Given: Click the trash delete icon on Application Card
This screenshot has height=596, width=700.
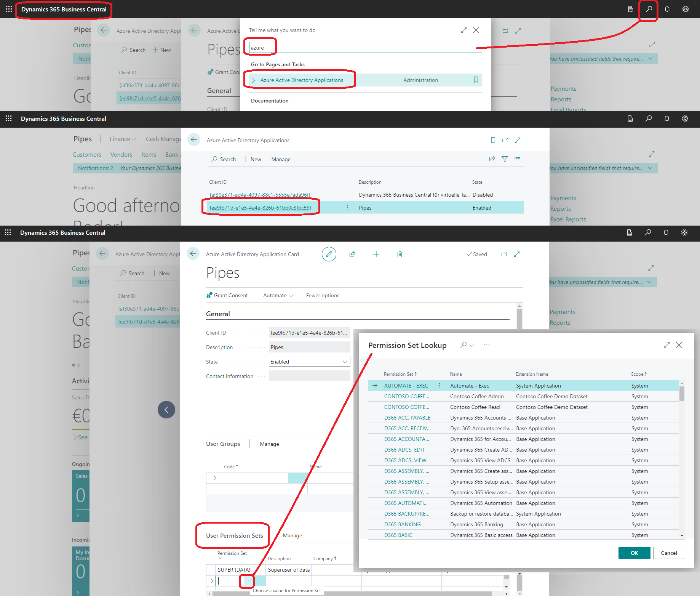Looking at the screenshot, I should tap(400, 254).
